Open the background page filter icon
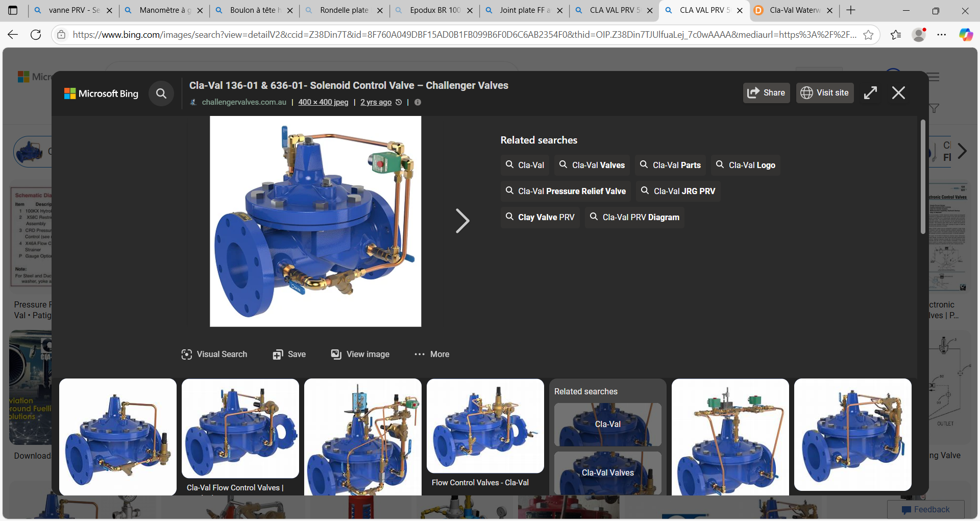 934,108
